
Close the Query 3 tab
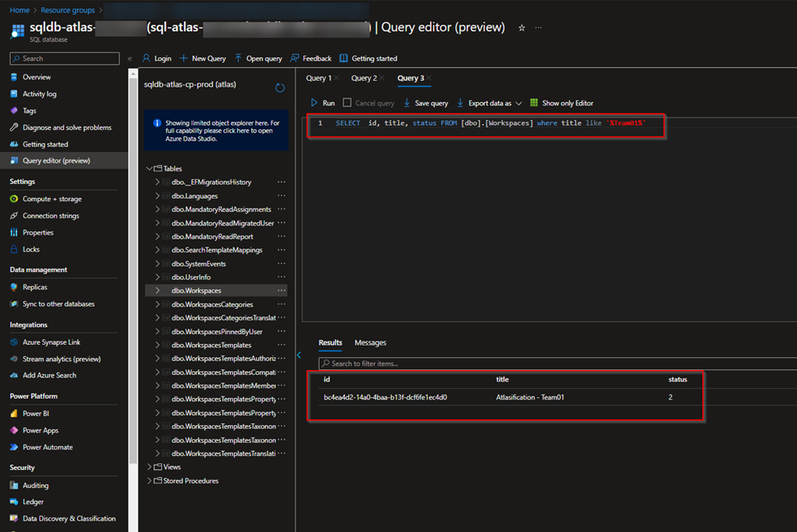point(429,78)
